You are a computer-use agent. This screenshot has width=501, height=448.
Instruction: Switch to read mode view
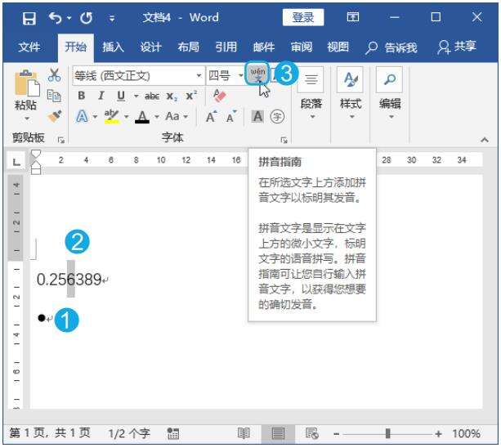coord(244,433)
